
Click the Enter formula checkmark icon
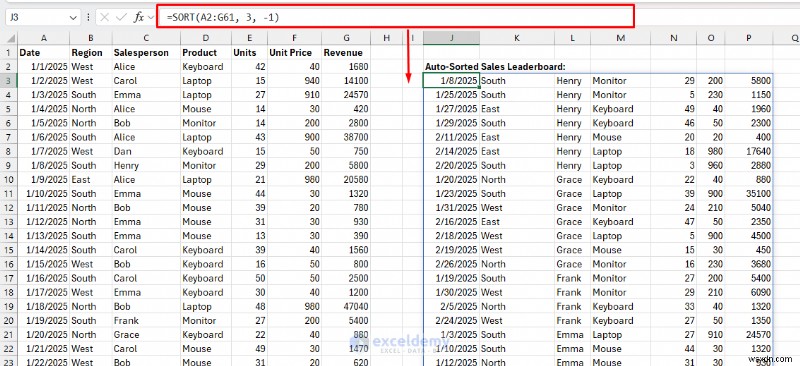[x=121, y=17]
